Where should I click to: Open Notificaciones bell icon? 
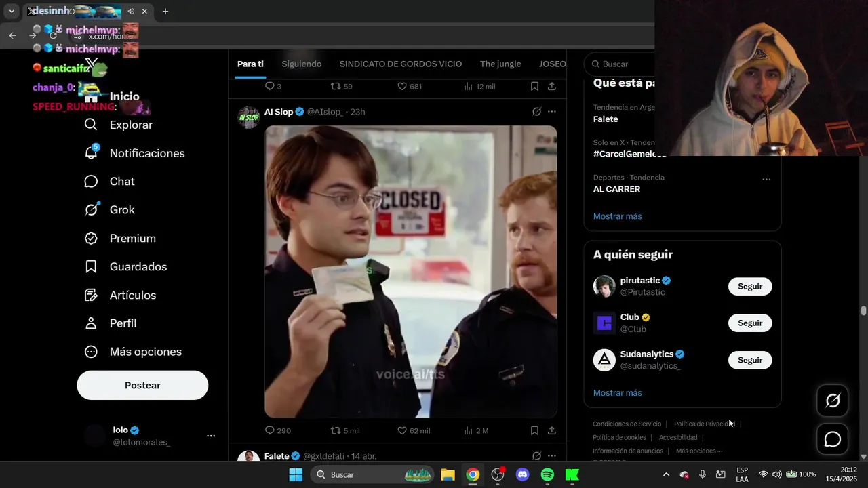tap(91, 153)
